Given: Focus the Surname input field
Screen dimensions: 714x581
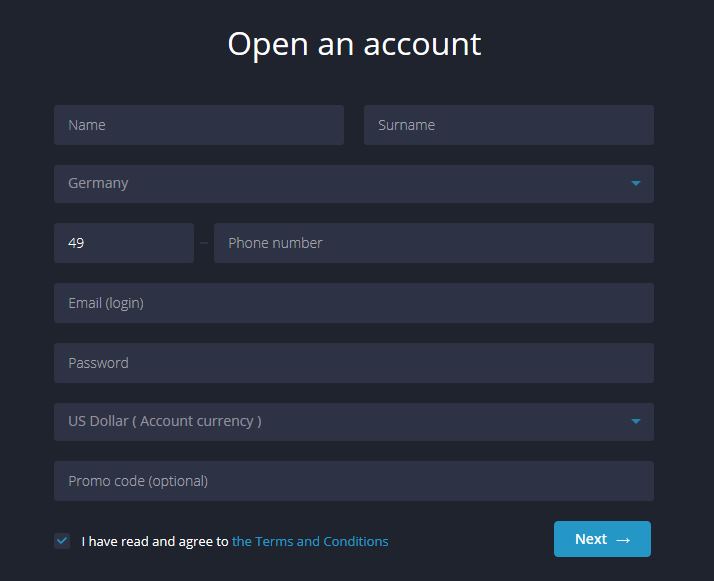Looking at the screenshot, I should pyautogui.click(x=509, y=125).
